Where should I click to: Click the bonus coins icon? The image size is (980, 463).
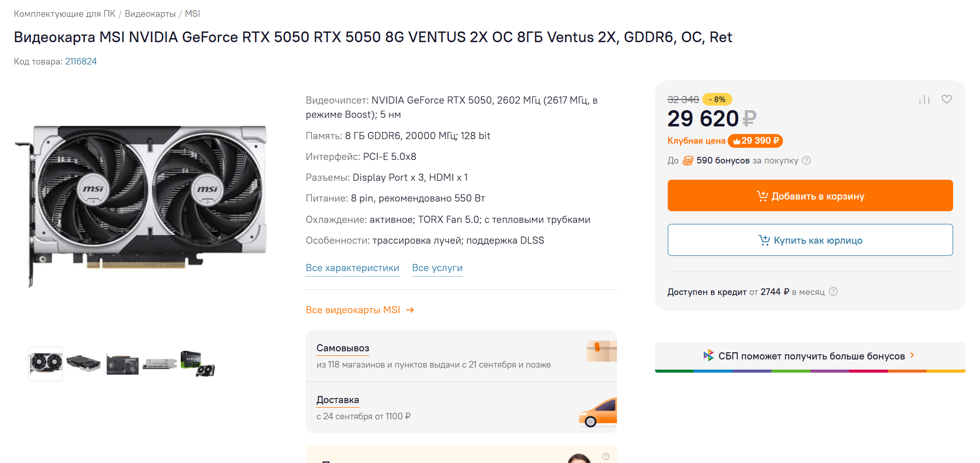point(688,161)
